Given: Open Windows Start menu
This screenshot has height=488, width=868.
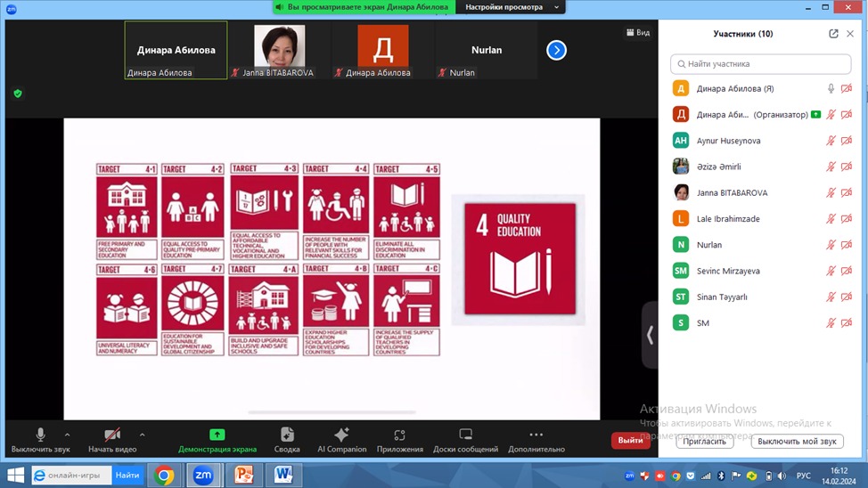Looking at the screenshot, I should pos(15,476).
